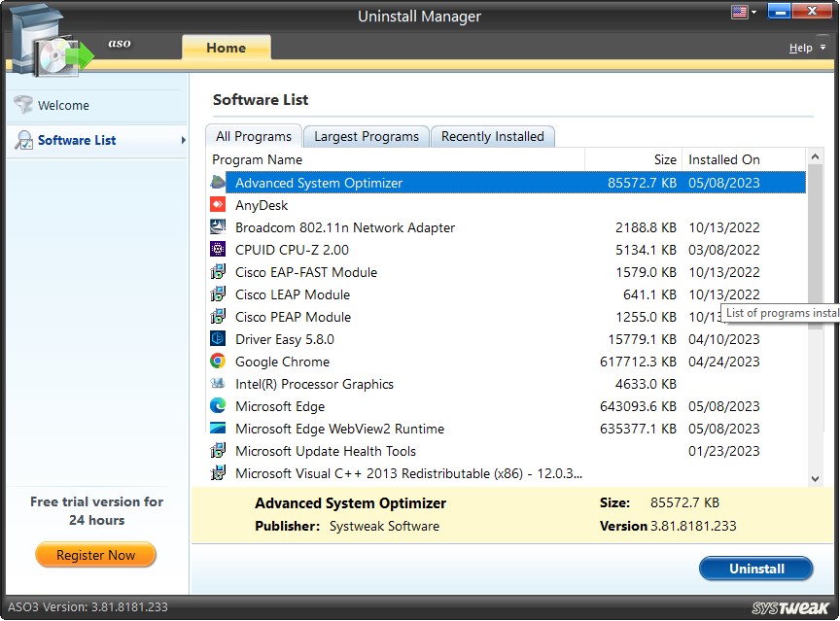Open the Home ribbon tab

tap(227, 47)
